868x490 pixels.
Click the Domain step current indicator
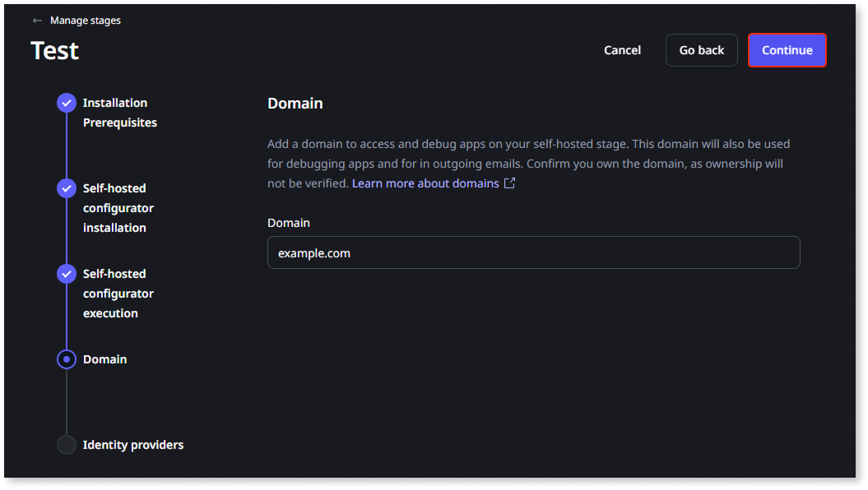[67, 359]
